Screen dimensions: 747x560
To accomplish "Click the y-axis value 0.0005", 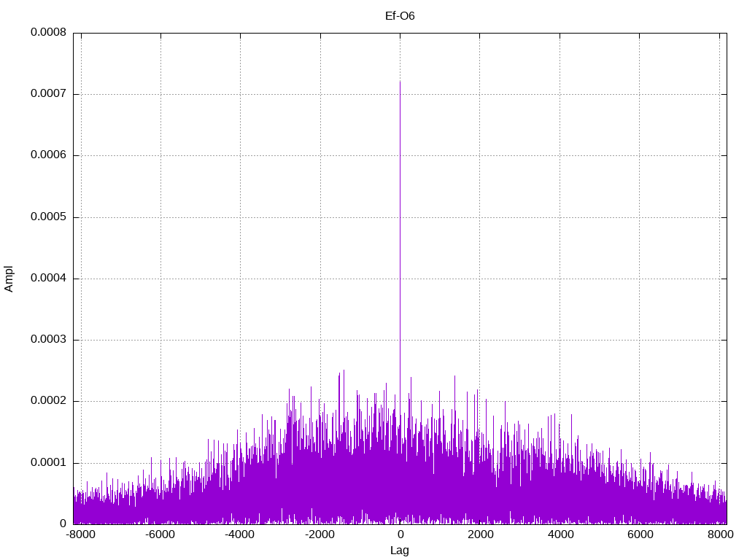I will [x=49, y=217].
